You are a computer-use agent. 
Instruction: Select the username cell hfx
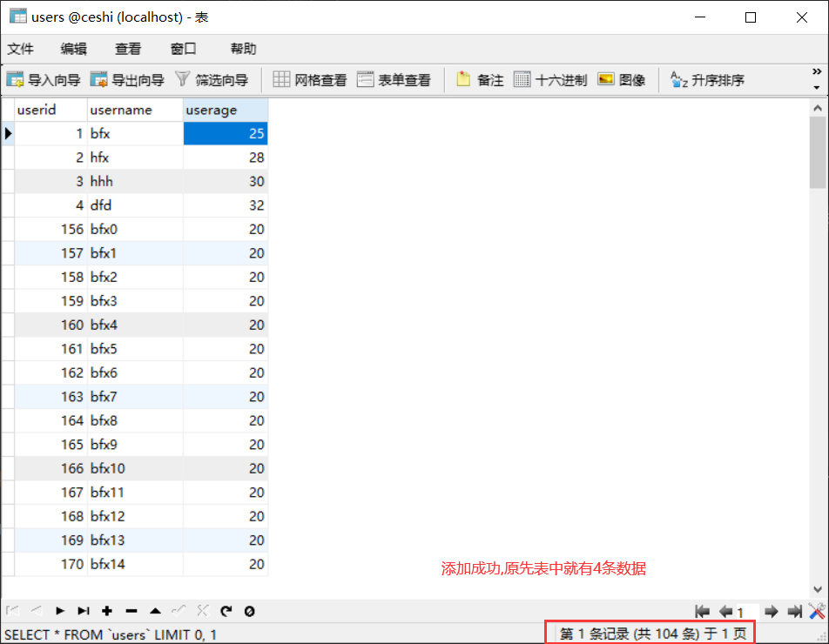[135, 158]
